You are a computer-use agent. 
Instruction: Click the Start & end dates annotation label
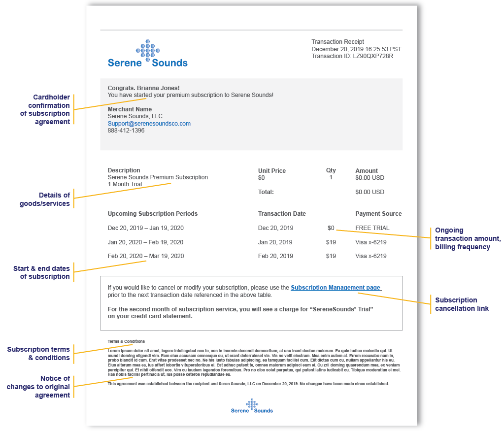41,272
